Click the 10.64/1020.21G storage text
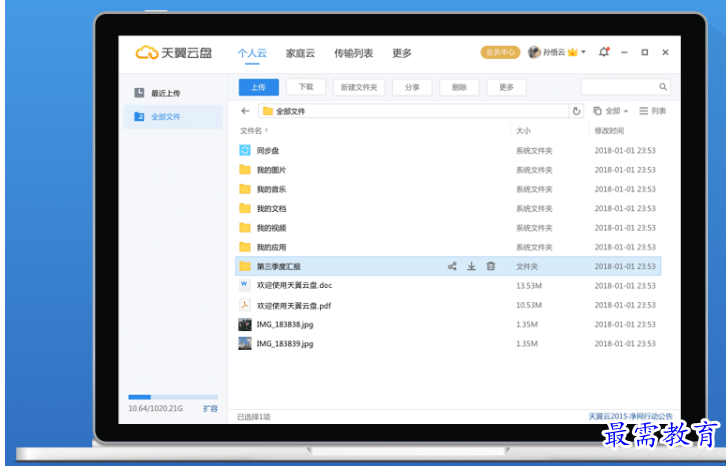 pos(156,408)
